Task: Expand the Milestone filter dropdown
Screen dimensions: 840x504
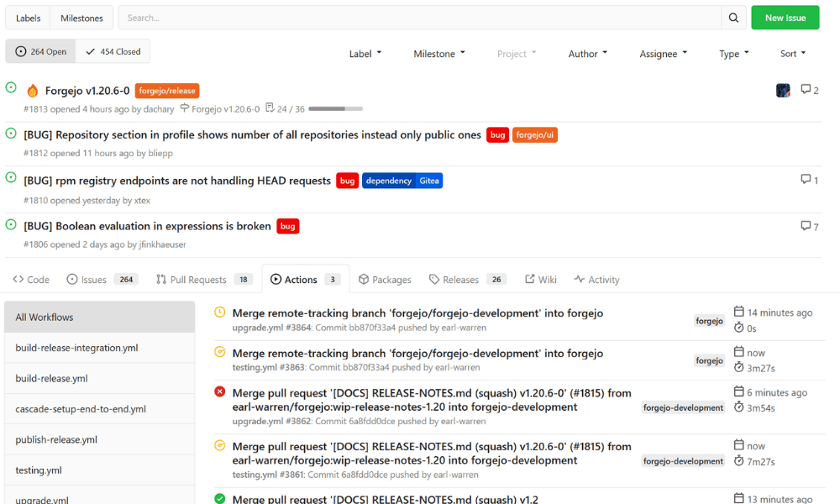Action: [439, 54]
